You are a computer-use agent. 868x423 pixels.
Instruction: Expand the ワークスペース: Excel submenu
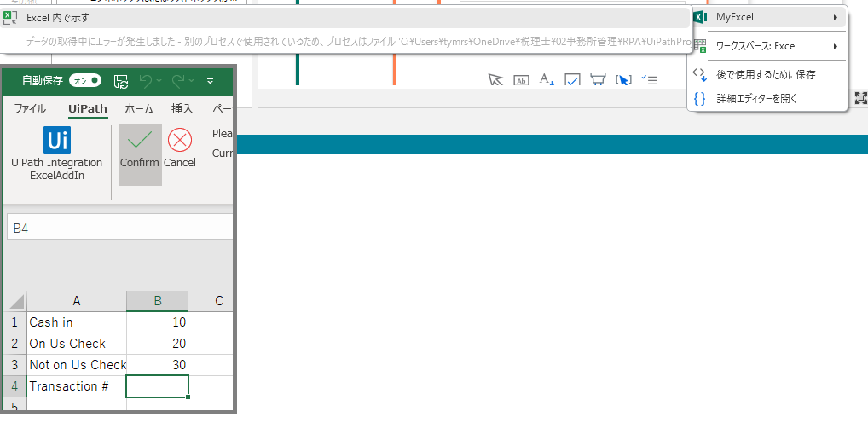pyautogui.click(x=767, y=46)
